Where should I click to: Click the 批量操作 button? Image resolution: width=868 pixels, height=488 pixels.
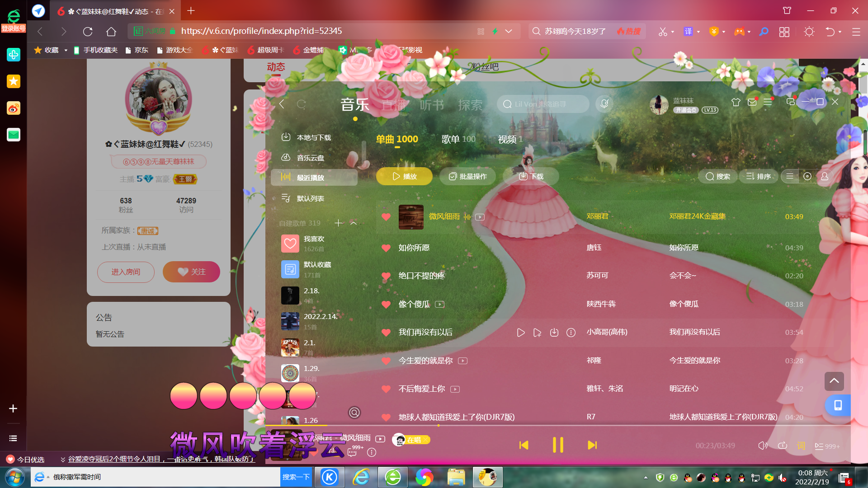(x=467, y=176)
